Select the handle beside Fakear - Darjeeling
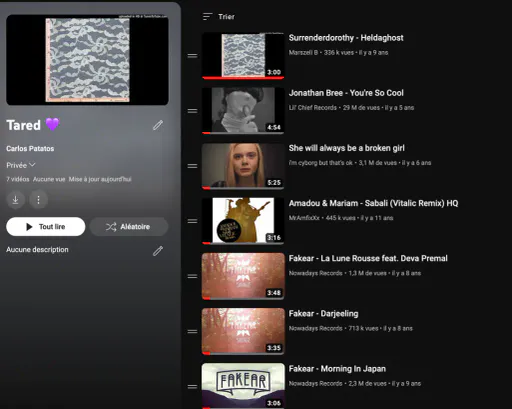This screenshot has width=512, height=409. tap(192, 331)
